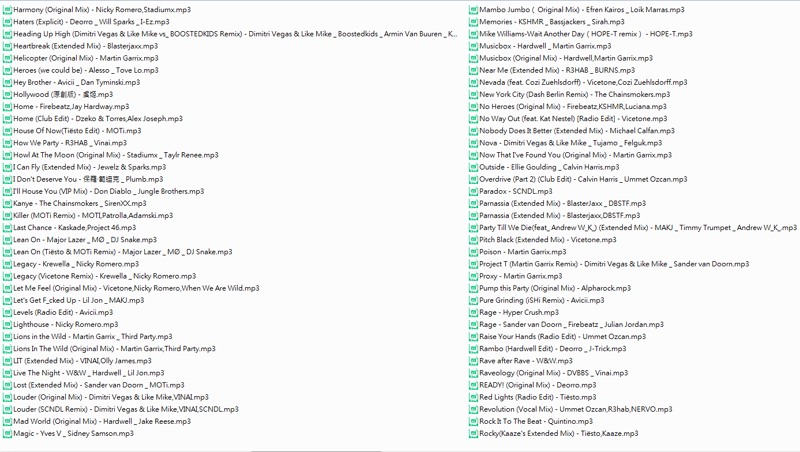Image resolution: width=800 pixels, height=452 pixels.
Task: Click the file icon next to Helicopter (Original Mix)
Action: click(x=6, y=58)
